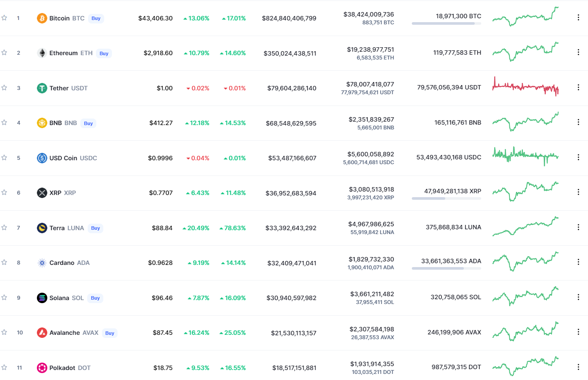Buy BNB using its Buy button
Screen dimensions: 588x380
(88, 123)
